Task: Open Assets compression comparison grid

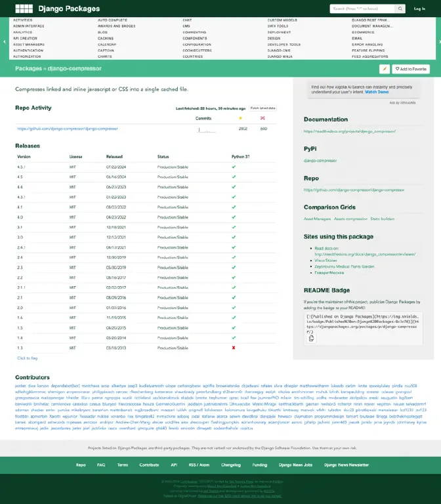Action: tap(350, 219)
